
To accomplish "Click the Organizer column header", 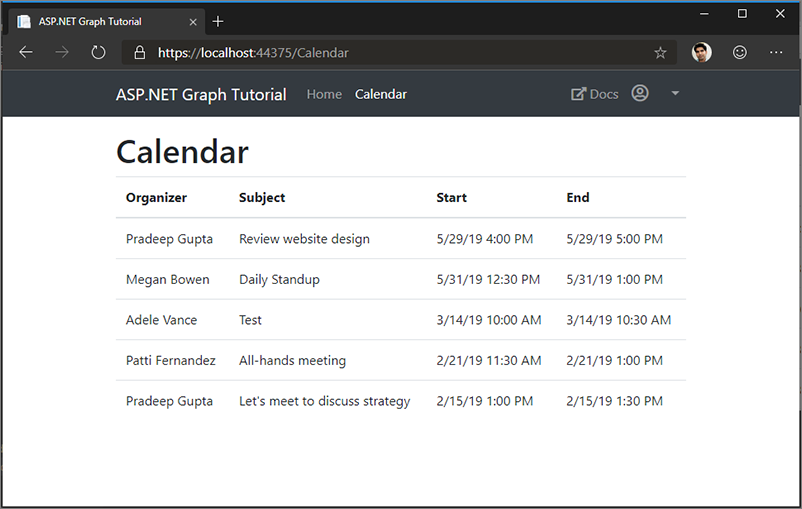I will click(157, 197).
